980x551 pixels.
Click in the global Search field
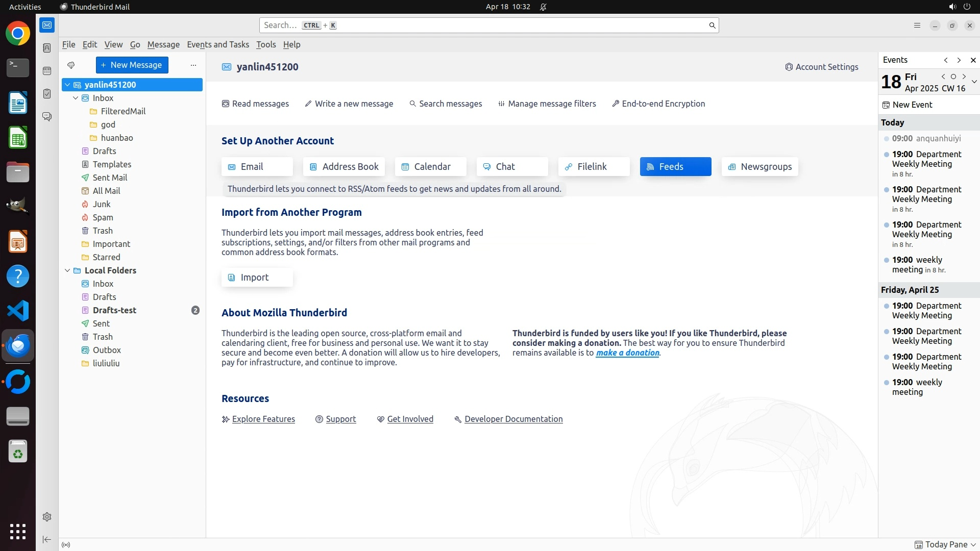tap(485, 26)
